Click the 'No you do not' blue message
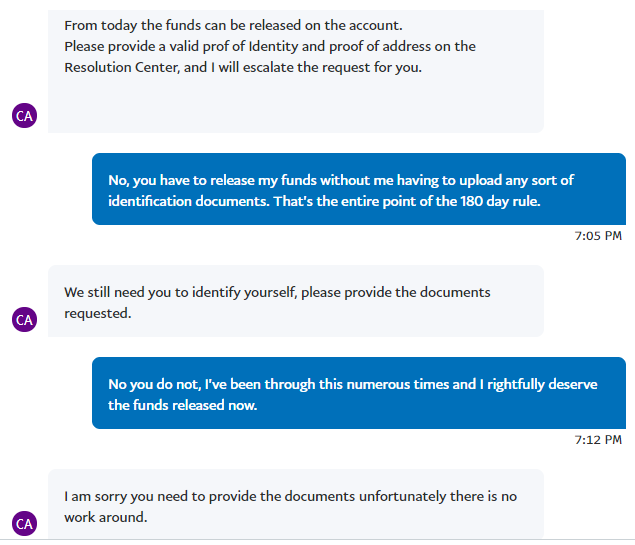This screenshot has height=545, width=635. 359,393
